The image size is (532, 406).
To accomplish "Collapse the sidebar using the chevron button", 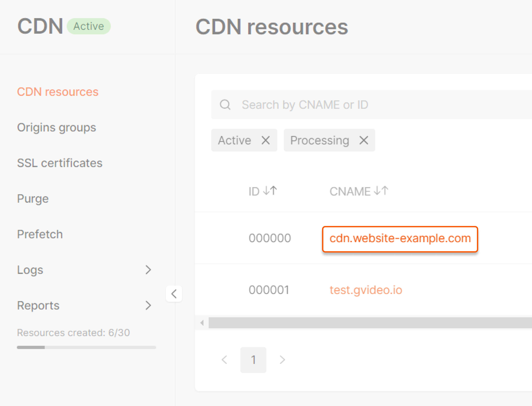I will (x=174, y=294).
